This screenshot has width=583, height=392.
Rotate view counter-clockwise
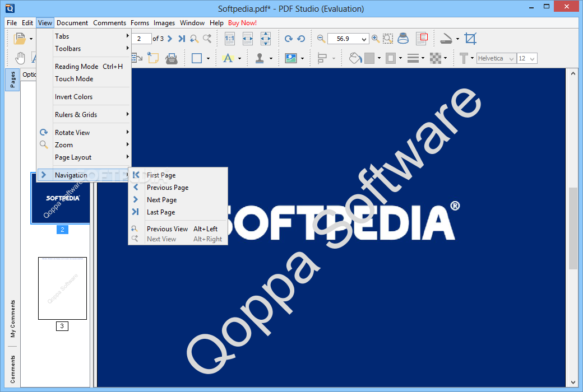301,39
